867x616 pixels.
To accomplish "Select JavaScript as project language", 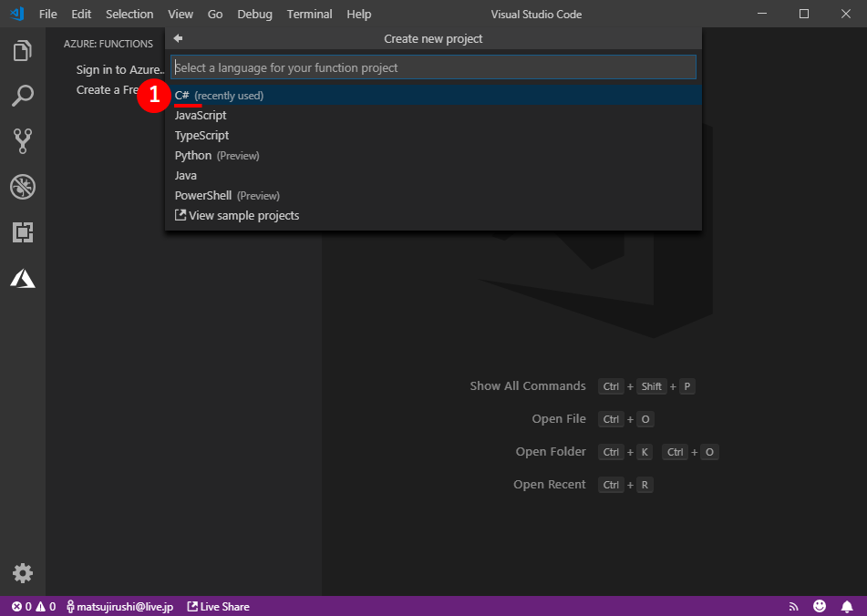I will (433, 115).
